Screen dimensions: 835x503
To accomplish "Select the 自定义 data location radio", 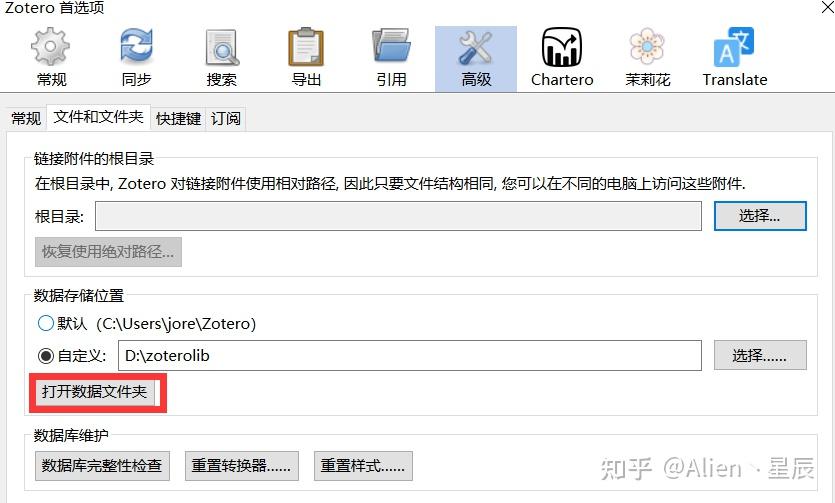I will coord(46,356).
